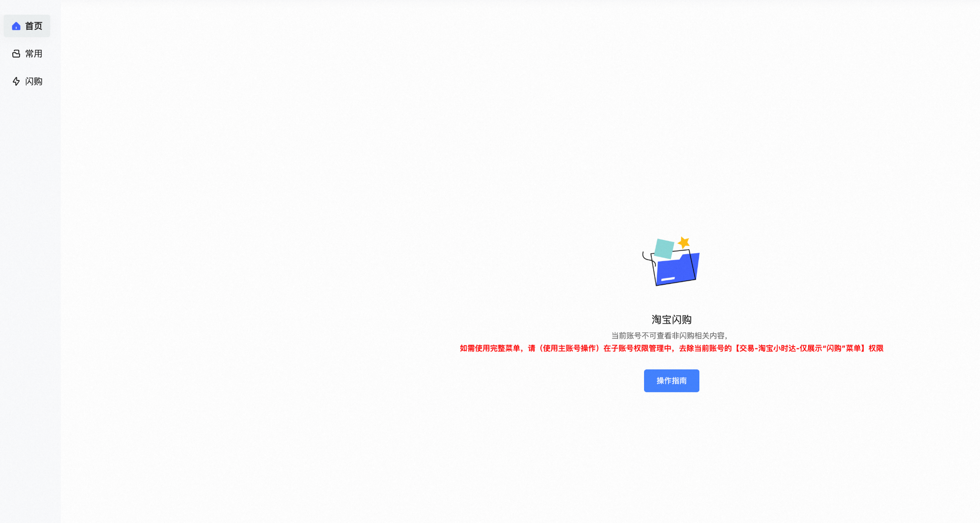Click the blue home icon

(16, 26)
